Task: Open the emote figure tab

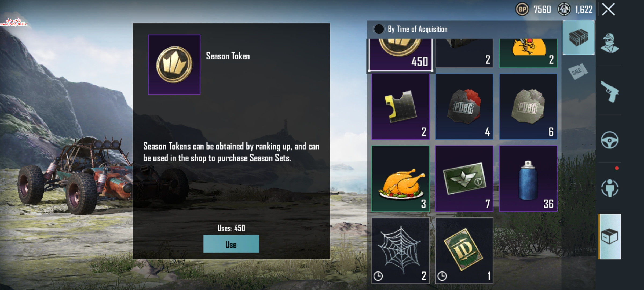Action: tap(609, 188)
